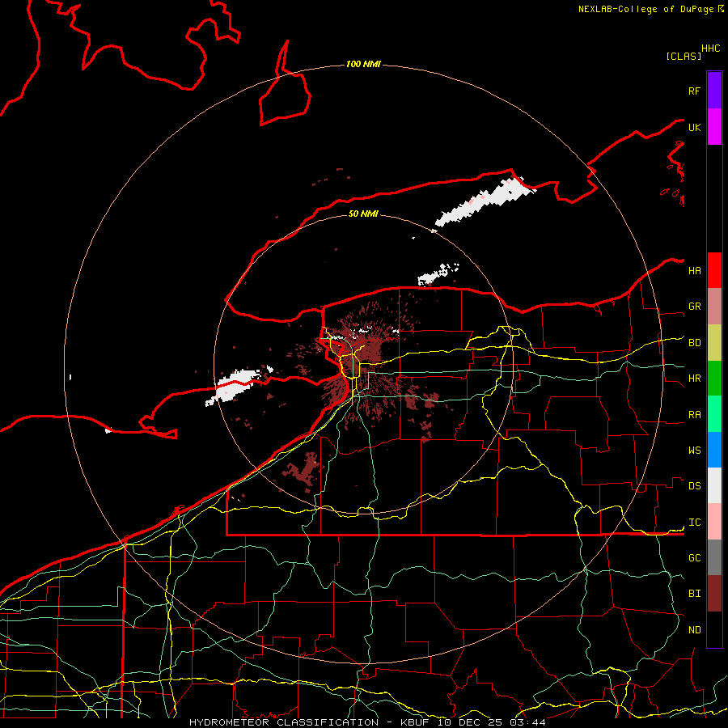Click the HYDROMETEOR CLASSIFICATION title text
Screen dimensions: 728x728
click(284, 722)
